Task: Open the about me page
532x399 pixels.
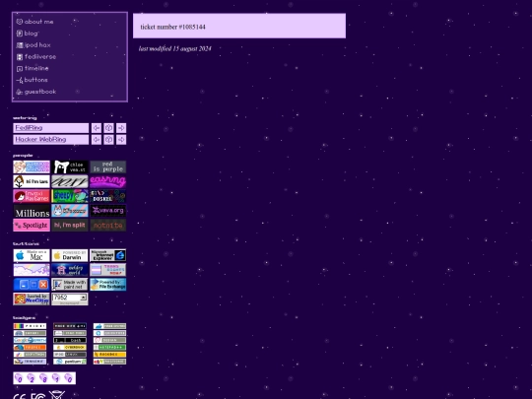Action: point(34,22)
